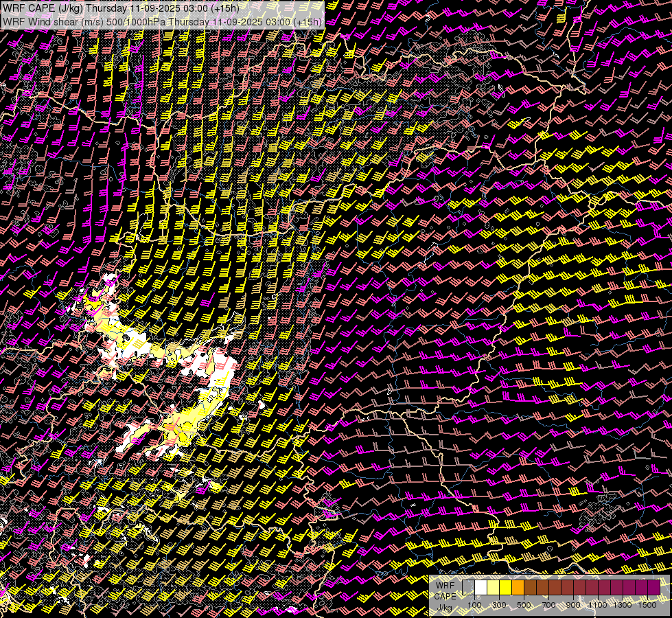
Task: Click the '1100' legend value label
Action: coord(597,605)
